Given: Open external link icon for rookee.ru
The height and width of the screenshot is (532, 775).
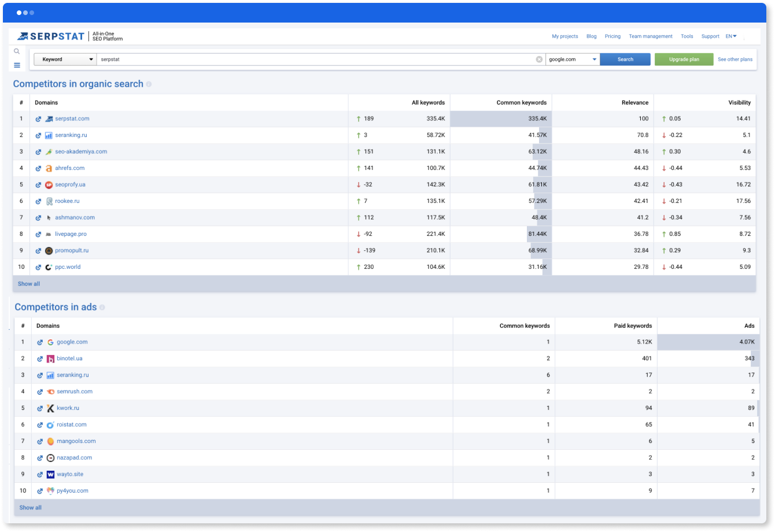Looking at the screenshot, I should pos(38,201).
